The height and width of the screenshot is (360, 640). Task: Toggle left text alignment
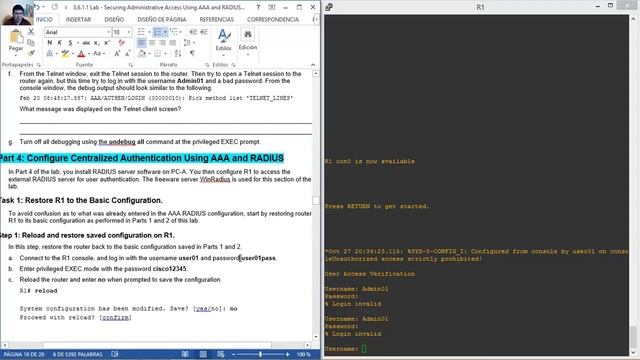(142, 42)
